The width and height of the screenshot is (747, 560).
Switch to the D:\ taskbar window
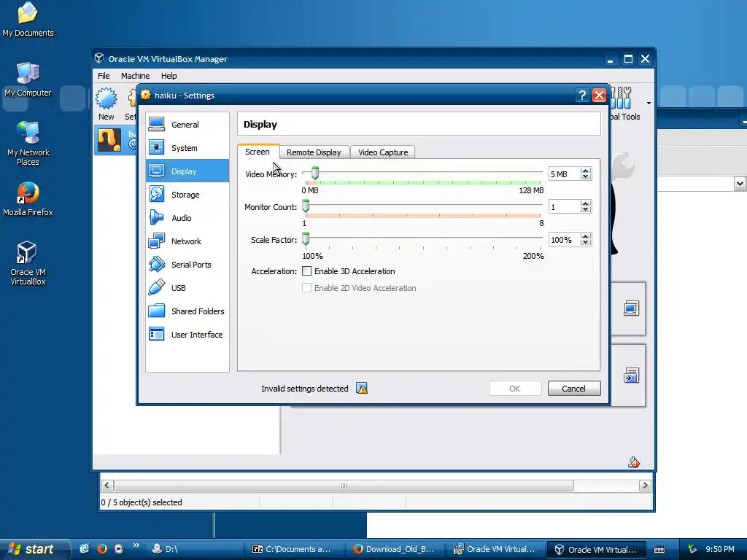(195, 549)
